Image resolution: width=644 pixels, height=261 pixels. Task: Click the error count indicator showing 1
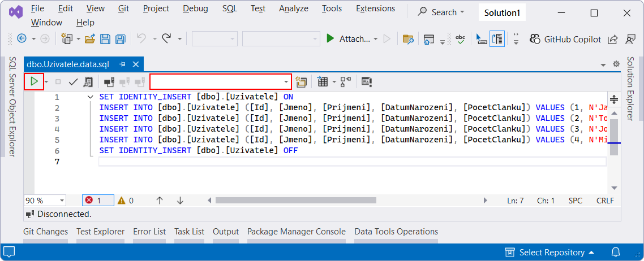pyautogui.click(x=98, y=201)
